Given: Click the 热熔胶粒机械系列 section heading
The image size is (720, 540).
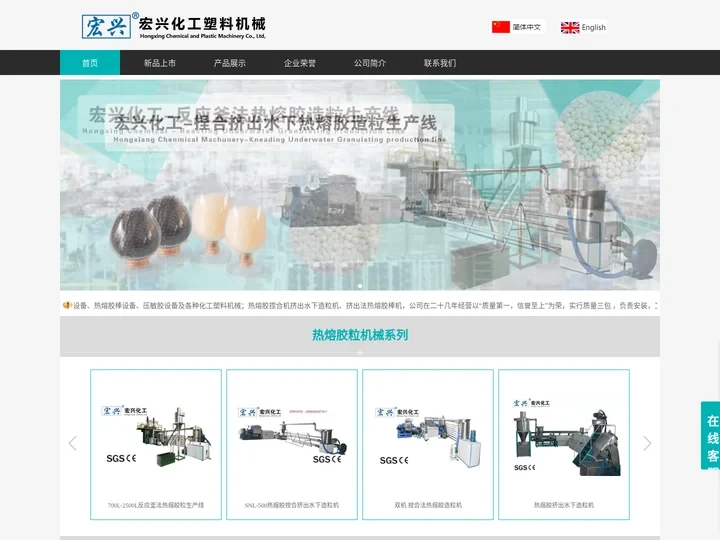Looking at the screenshot, I should [x=360, y=335].
